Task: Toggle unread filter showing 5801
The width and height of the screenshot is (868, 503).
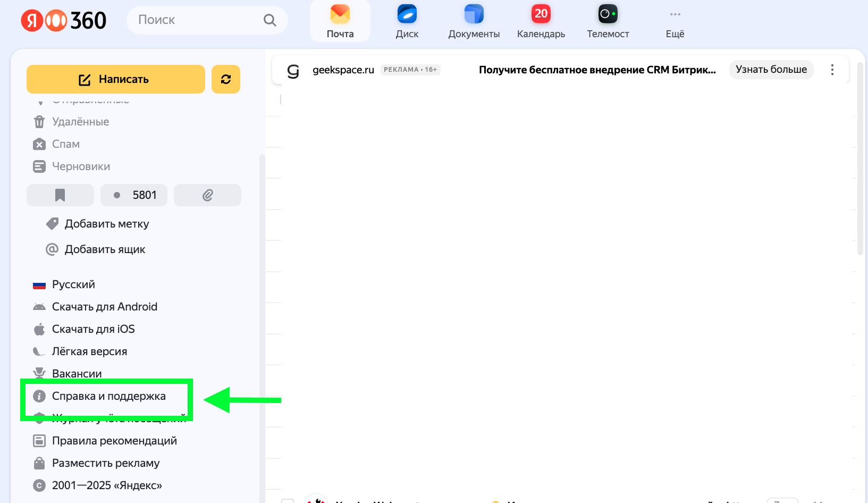Action: [134, 195]
